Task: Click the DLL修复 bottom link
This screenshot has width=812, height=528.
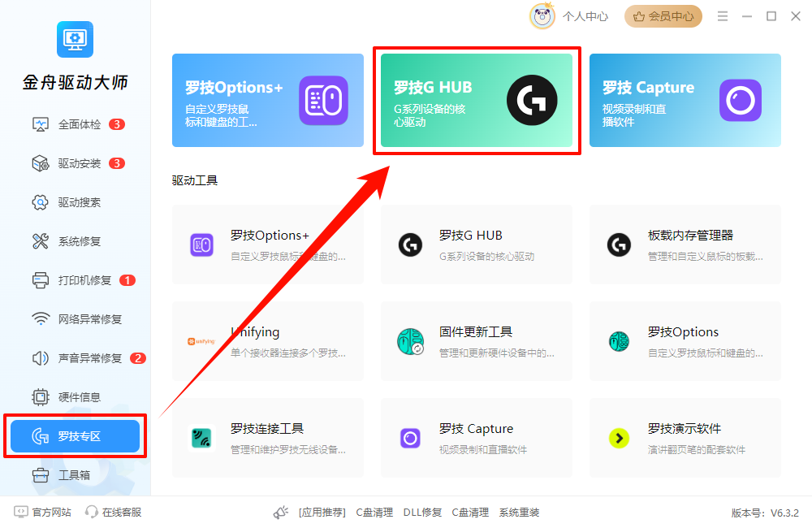Action: click(x=421, y=513)
